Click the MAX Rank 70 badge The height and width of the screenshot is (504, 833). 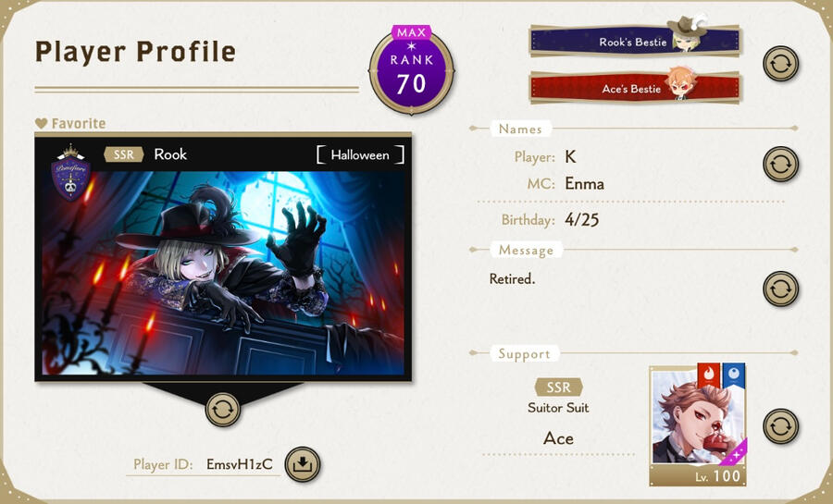(x=412, y=69)
